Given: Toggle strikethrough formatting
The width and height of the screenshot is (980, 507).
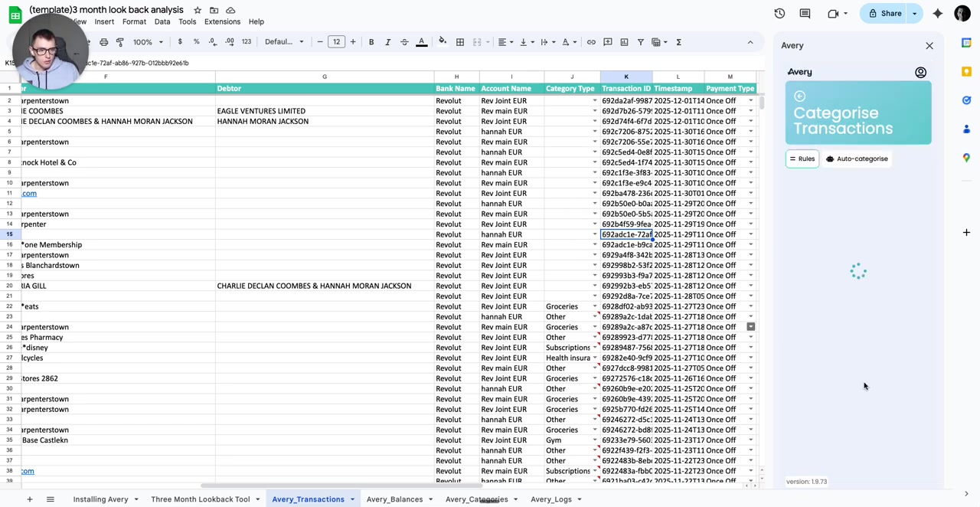Looking at the screenshot, I should [404, 42].
